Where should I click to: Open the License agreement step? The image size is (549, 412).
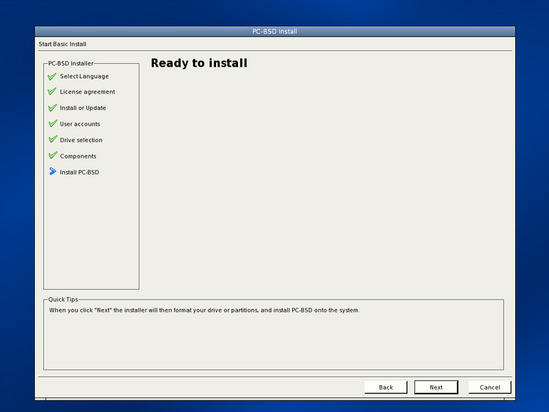coord(87,92)
